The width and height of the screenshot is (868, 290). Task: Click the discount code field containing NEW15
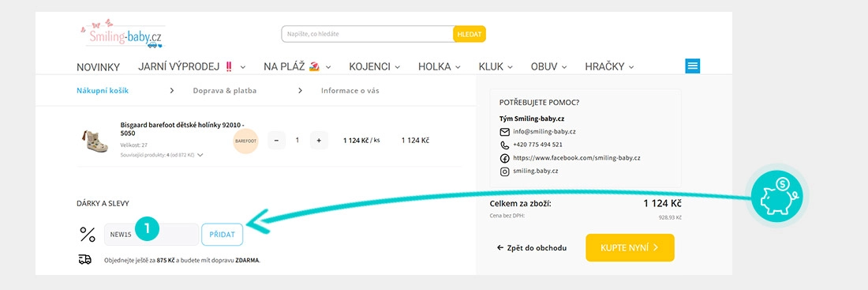click(x=152, y=235)
